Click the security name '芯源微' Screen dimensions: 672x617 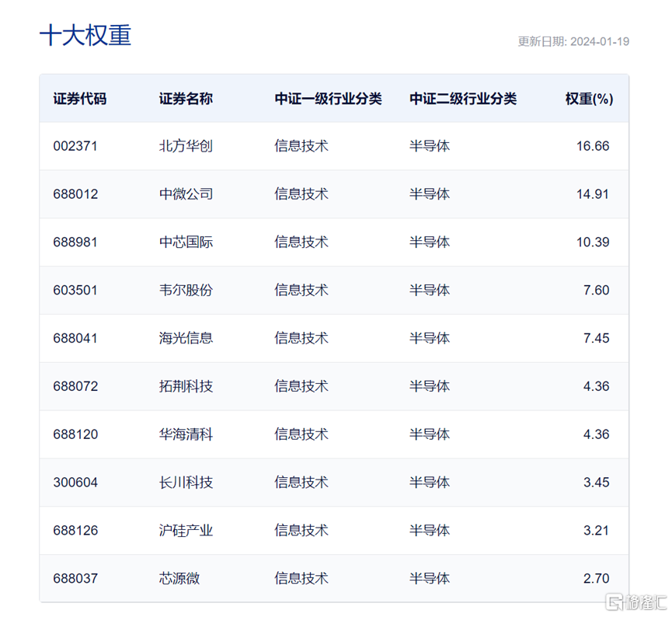coord(179,578)
